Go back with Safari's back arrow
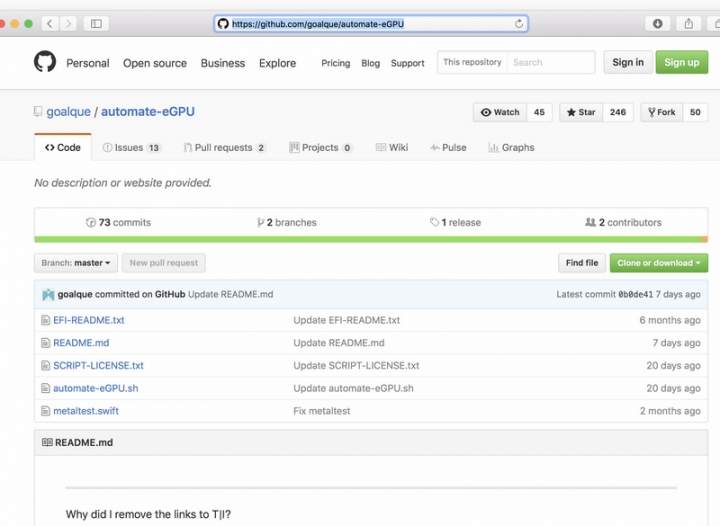This screenshot has width=720, height=526. click(50, 23)
